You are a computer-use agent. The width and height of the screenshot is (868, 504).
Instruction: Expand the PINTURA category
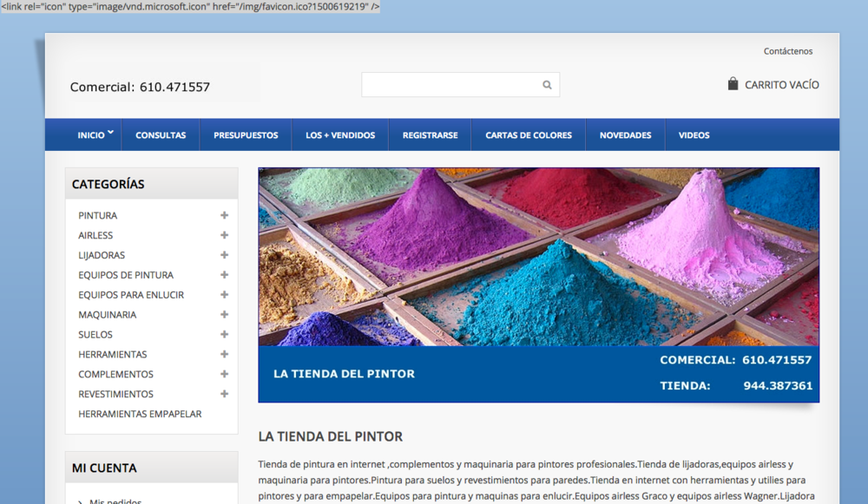pyautogui.click(x=224, y=215)
